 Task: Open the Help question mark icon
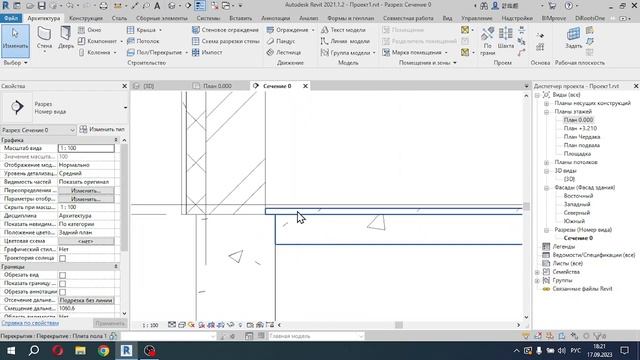click(x=569, y=6)
